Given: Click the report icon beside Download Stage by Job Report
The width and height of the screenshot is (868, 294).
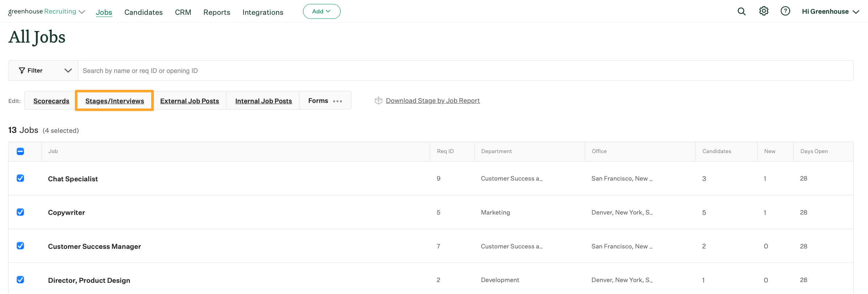Looking at the screenshot, I should (x=378, y=100).
